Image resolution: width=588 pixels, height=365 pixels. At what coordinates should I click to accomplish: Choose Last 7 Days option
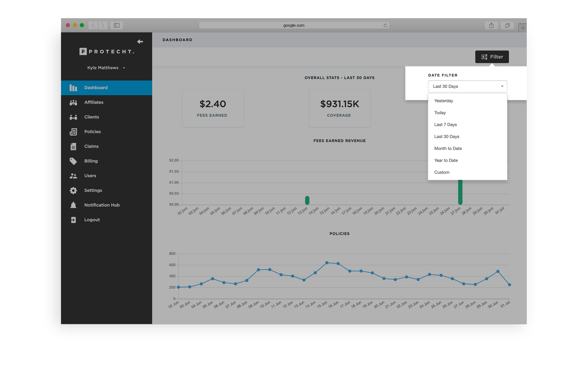[x=445, y=125]
